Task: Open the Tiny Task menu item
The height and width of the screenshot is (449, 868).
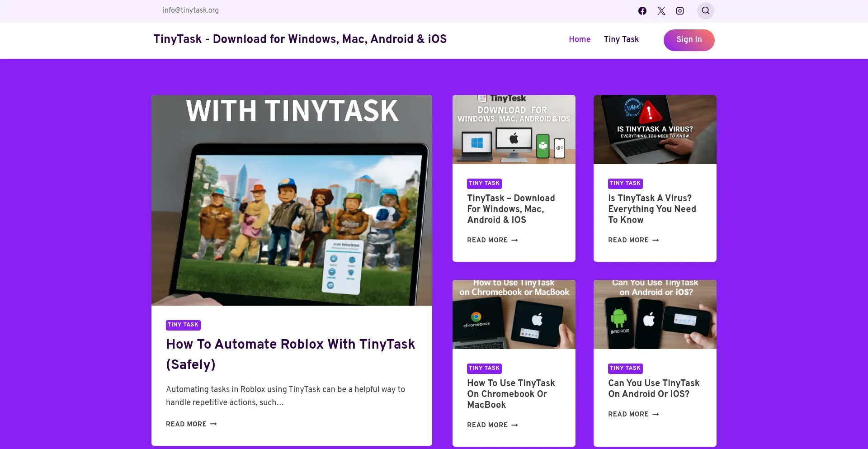Action: pyautogui.click(x=621, y=39)
